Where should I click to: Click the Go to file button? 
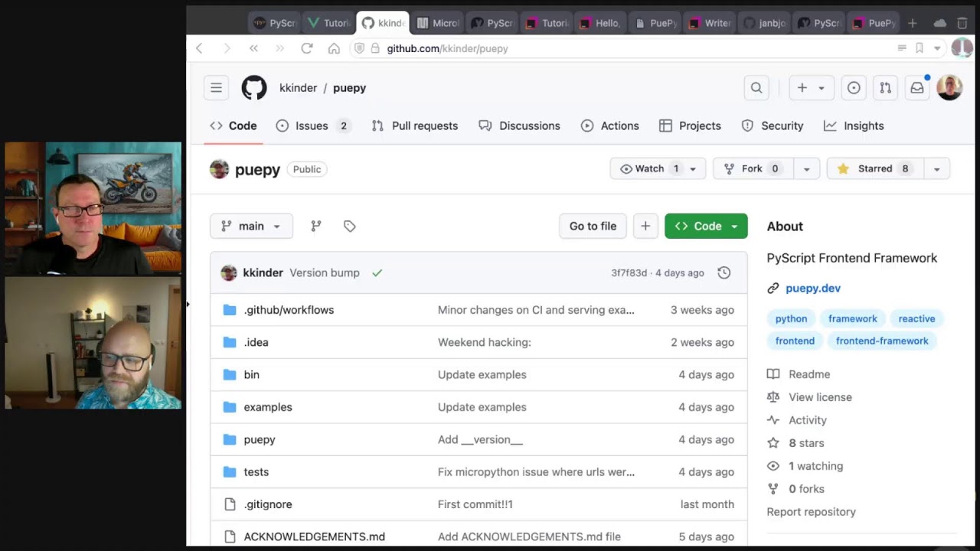coord(593,226)
